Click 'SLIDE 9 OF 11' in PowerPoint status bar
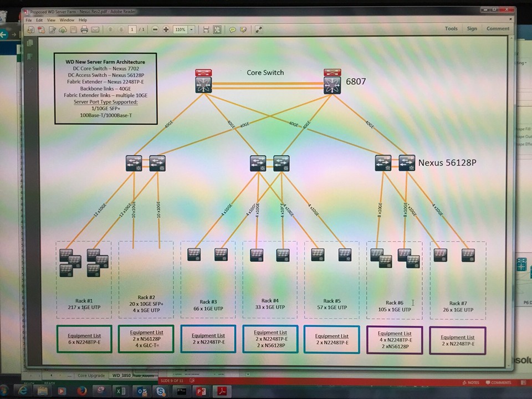This screenshot has height=399, width=532. [x=172, y=381]
